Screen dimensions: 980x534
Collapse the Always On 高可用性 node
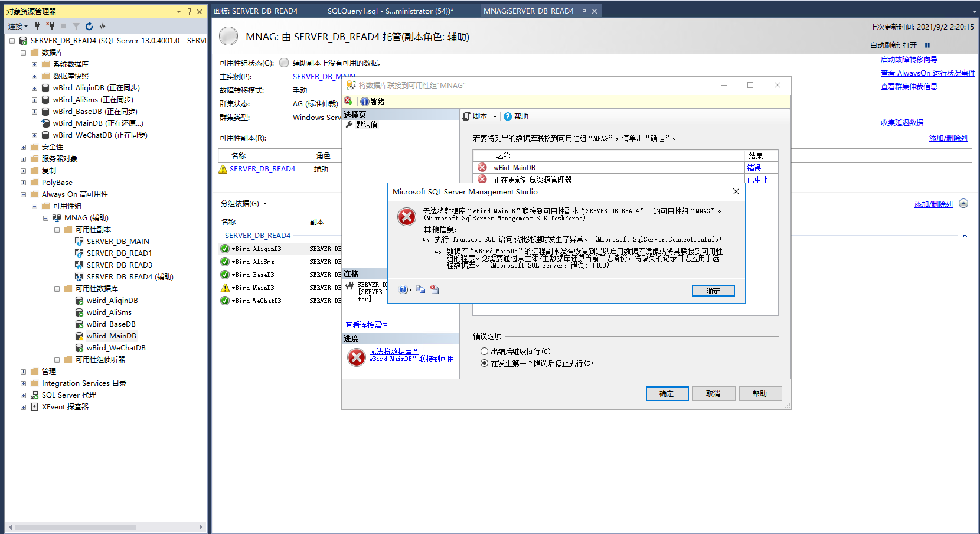[x=23, y=194]
